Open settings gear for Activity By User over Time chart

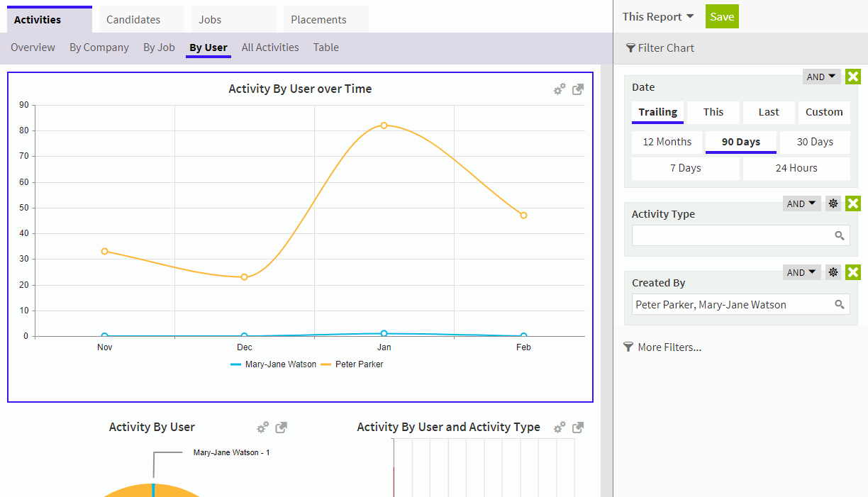(560, 89)
